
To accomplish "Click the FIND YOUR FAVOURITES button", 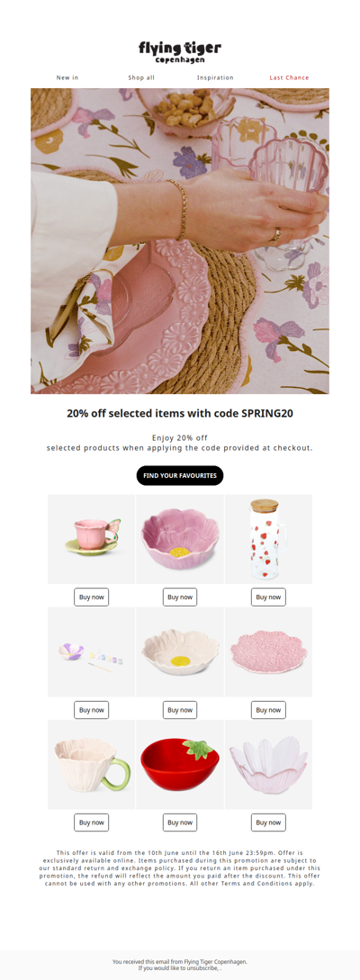I will (180, 476).
